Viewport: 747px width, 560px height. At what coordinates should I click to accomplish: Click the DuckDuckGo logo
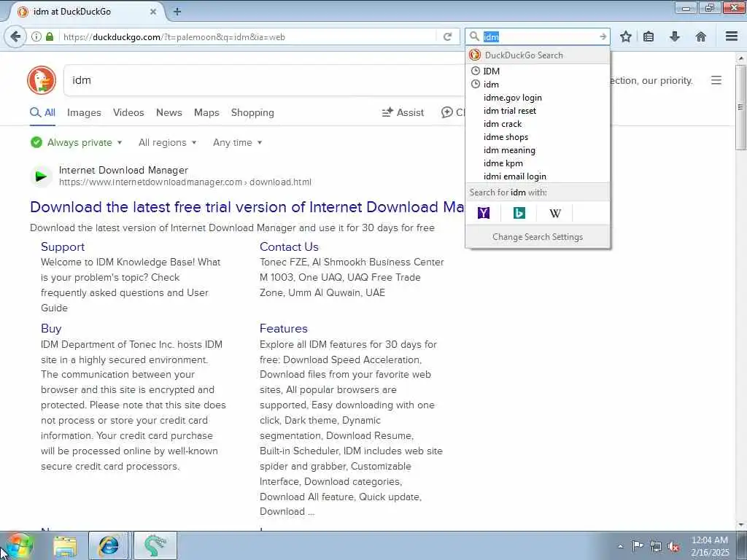42,80
